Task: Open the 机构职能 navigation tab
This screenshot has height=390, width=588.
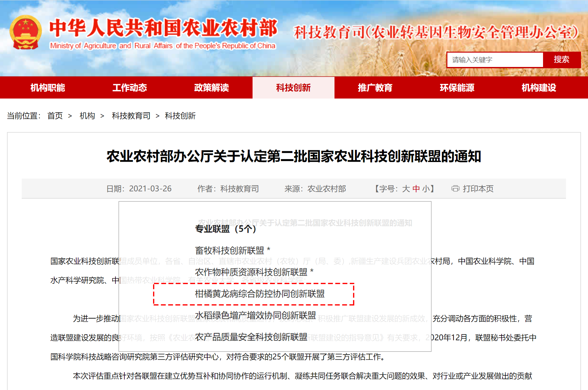Action: coord(48,88)
